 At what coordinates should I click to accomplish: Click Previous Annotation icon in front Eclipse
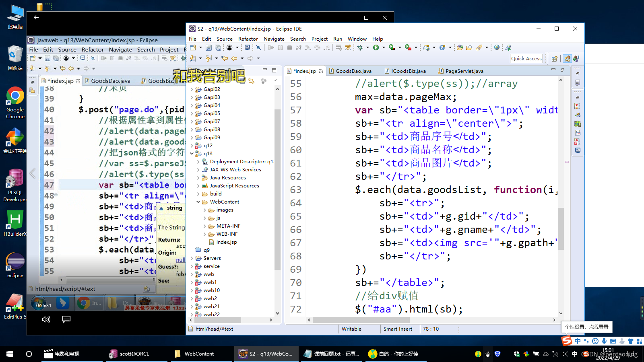[x=208, y=58]
